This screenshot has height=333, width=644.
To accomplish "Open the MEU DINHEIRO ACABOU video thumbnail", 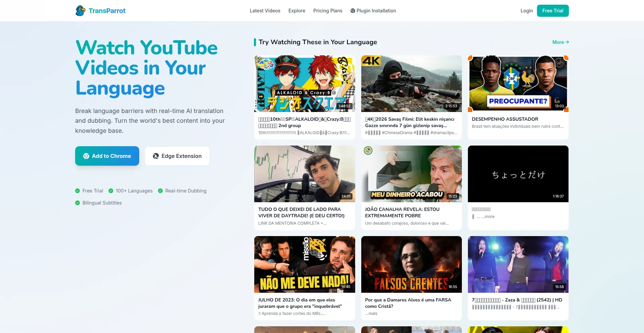I will coord(411,174).
